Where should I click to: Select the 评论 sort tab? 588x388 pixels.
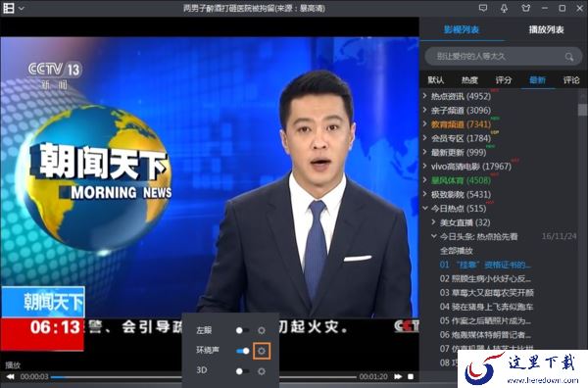(571, 79)
